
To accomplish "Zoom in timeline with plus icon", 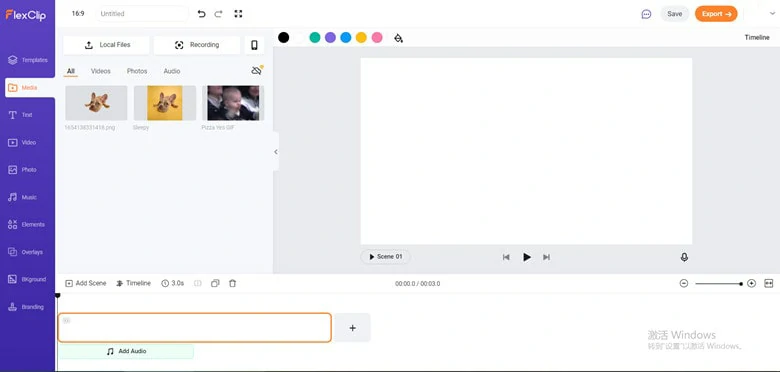I will [752, 283].
